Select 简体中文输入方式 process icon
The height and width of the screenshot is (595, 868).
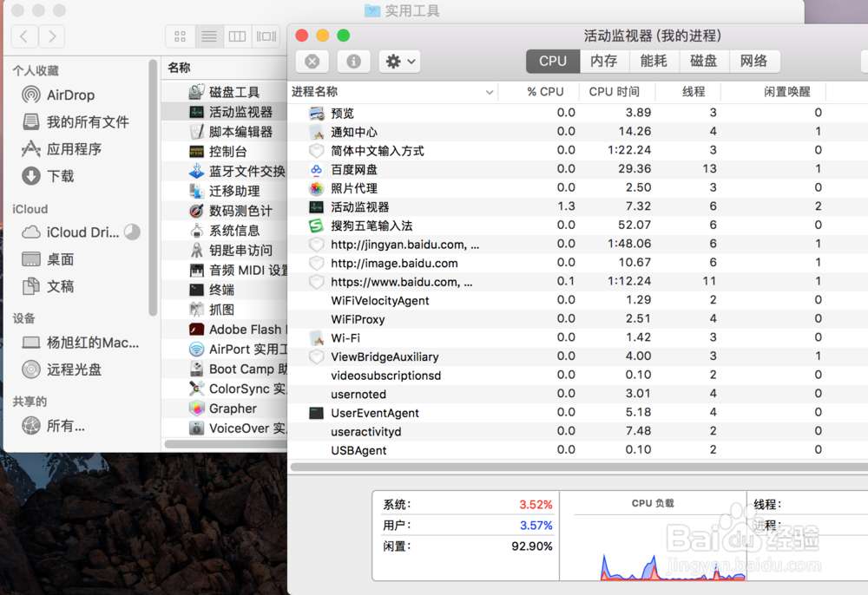coord(317,151)
